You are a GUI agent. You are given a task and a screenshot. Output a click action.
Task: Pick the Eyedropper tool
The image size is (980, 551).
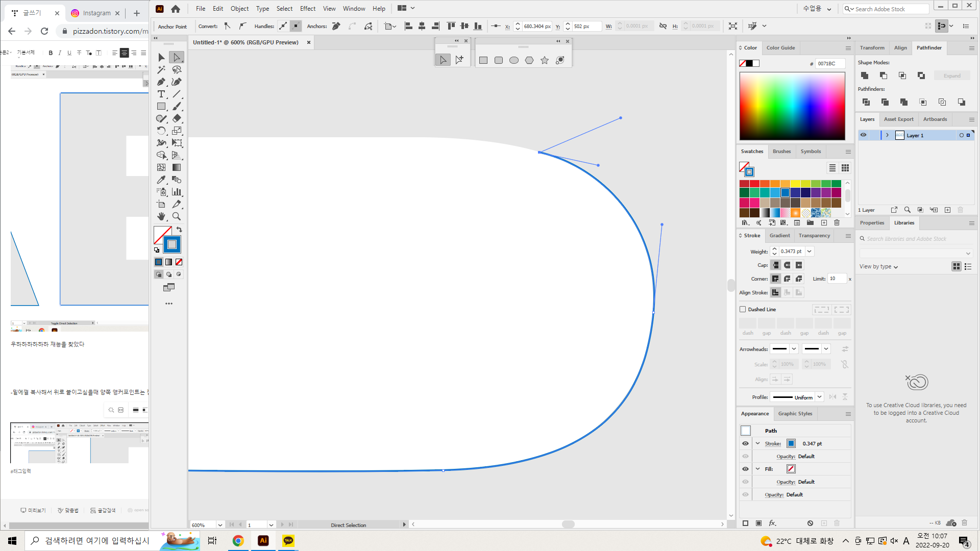(x=161, y=180)
